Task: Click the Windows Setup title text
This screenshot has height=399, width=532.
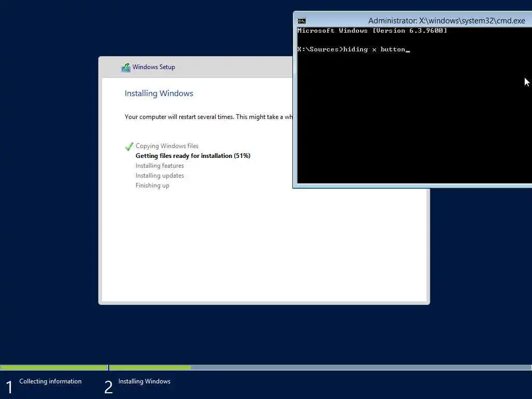Action: point(154,67)
